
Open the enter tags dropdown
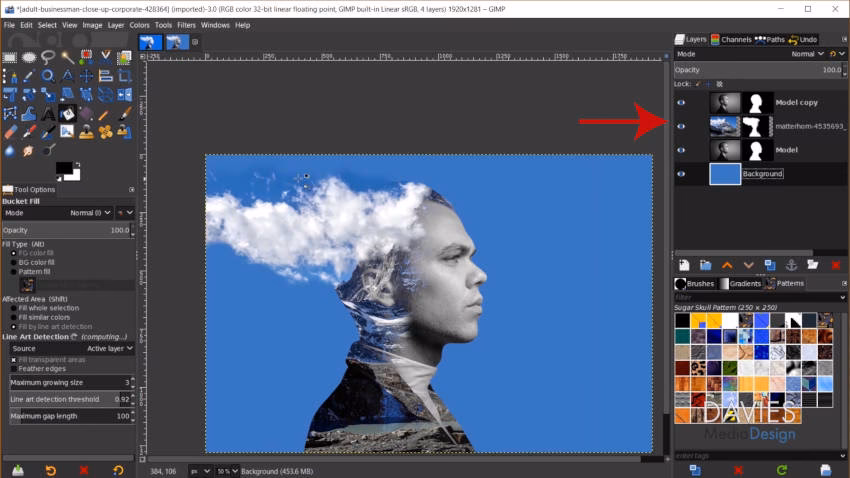point(842,456)
